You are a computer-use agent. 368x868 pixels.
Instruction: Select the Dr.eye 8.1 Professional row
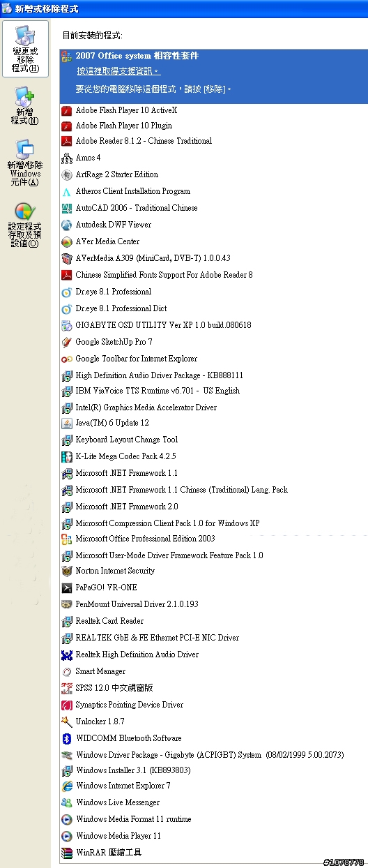pyautogui.click(x=213, y=292)
